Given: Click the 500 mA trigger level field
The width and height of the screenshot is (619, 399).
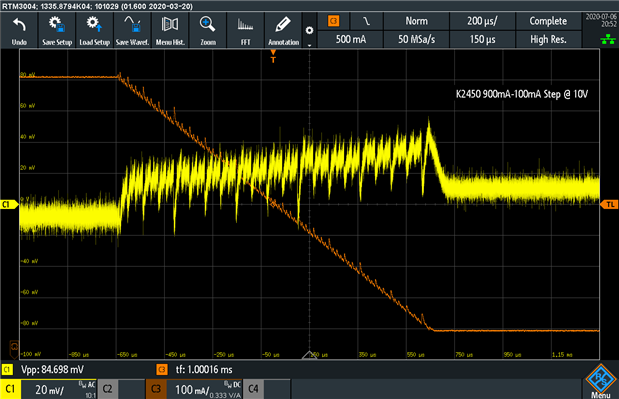Looking at the screenshot, I should tap(351, 39).
